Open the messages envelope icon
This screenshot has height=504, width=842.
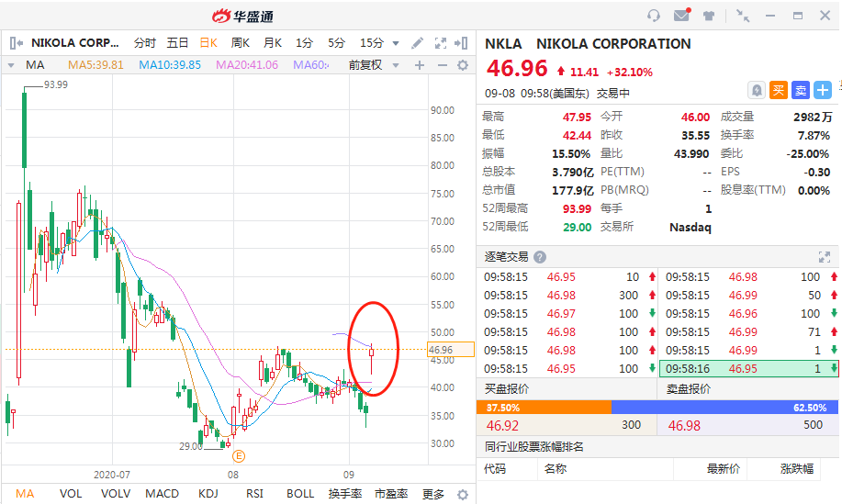[682, 15]
